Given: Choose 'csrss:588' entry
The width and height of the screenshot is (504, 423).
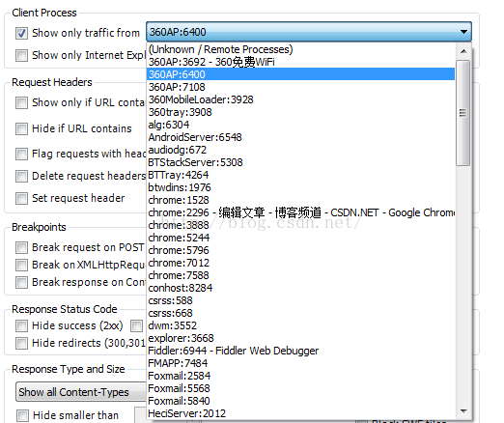Looking at the screenshot, I should [301, 300].
